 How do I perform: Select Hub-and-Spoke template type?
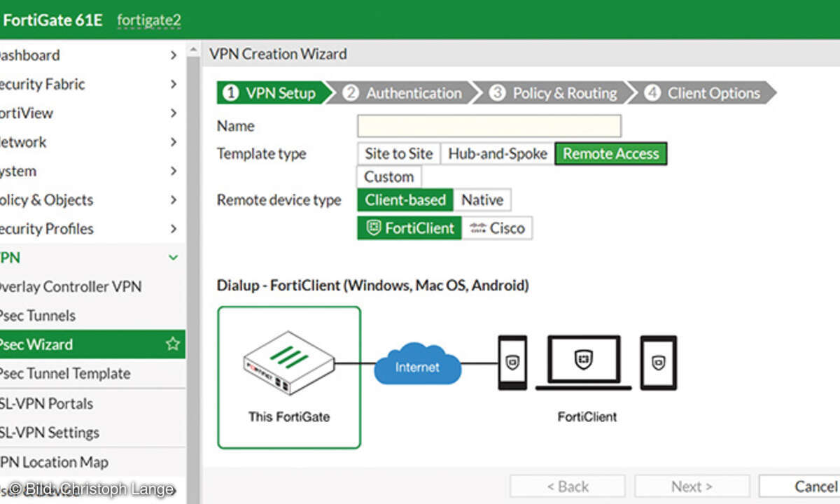click(x=497, y=154)
